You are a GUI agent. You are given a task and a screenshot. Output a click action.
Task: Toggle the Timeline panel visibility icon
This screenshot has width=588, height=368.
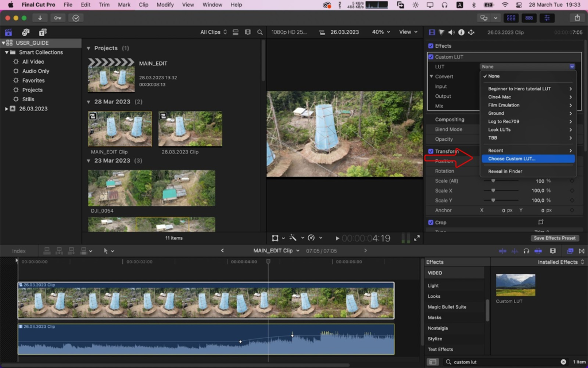tap(529, 18)
